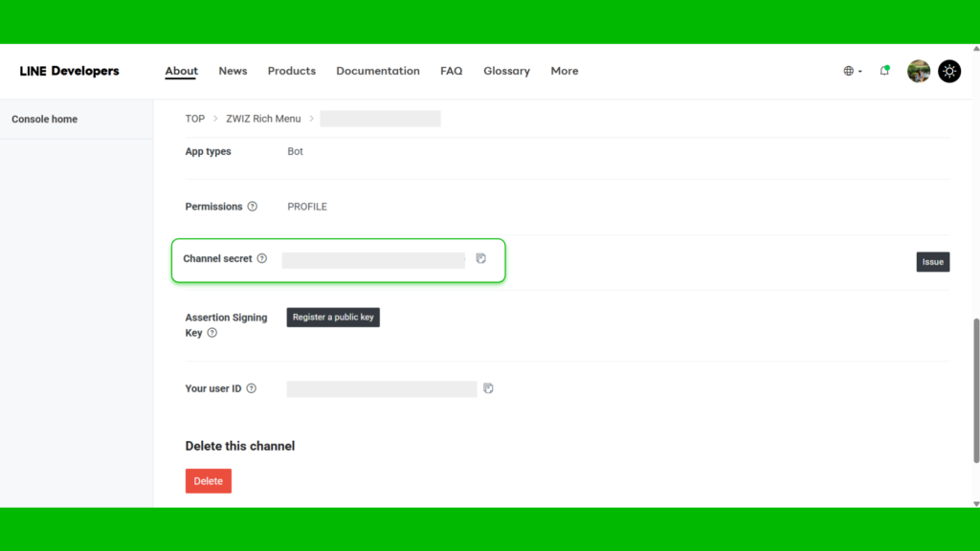Open help for Channel secret
The height and width of the screenshot is (551, 980).
pyautogui.click(x=262, y=258)
